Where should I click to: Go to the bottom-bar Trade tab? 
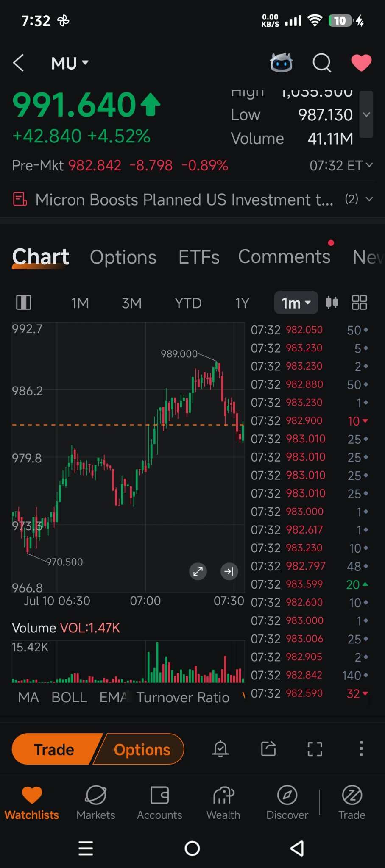(352, 802)
